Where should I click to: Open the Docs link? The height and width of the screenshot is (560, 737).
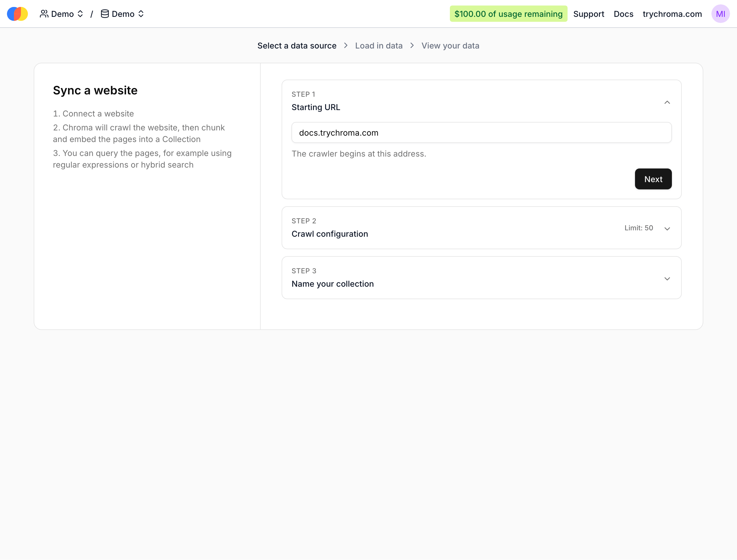pos(623,14)
